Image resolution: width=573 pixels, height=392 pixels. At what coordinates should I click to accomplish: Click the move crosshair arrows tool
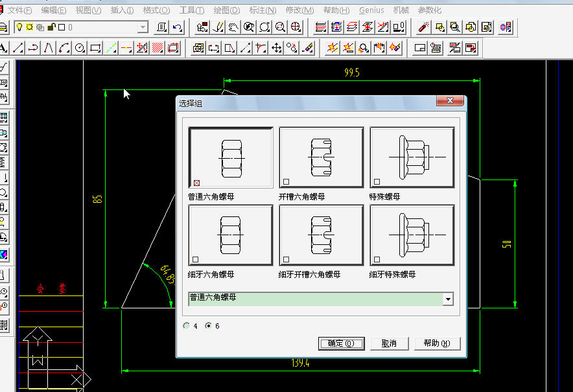pos(276,48)
